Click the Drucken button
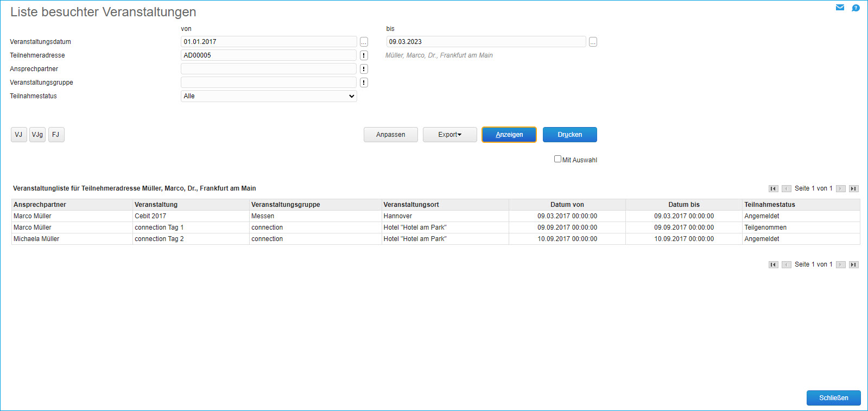Image resolution: width=868 pixels, height=411 pixels. click(569, 135)
